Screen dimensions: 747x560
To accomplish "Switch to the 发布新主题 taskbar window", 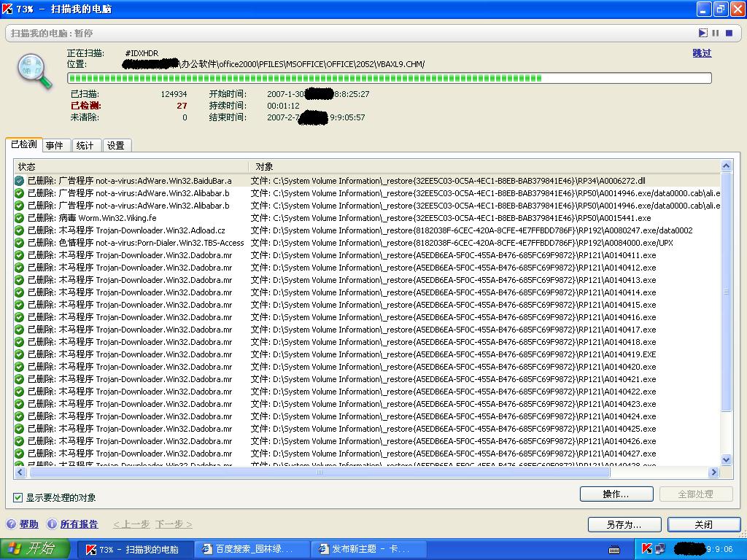I will click(x=368, y=550).
